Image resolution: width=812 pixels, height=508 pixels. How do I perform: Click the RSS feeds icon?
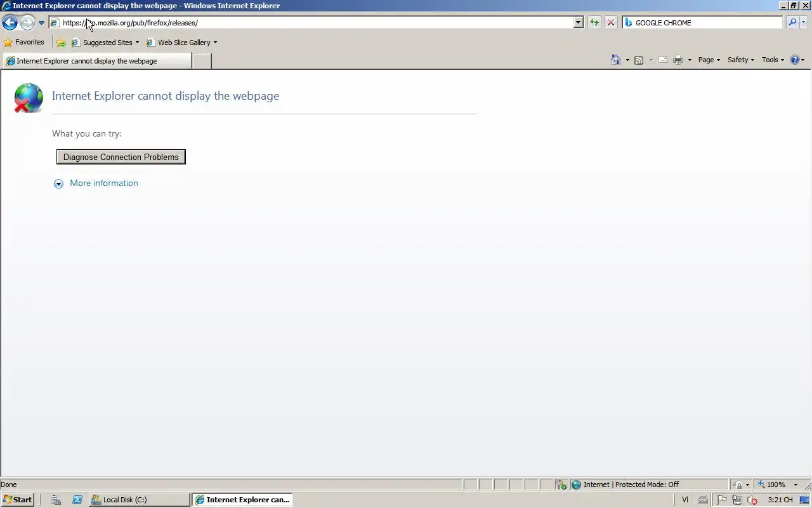click(x=639, y=60)
